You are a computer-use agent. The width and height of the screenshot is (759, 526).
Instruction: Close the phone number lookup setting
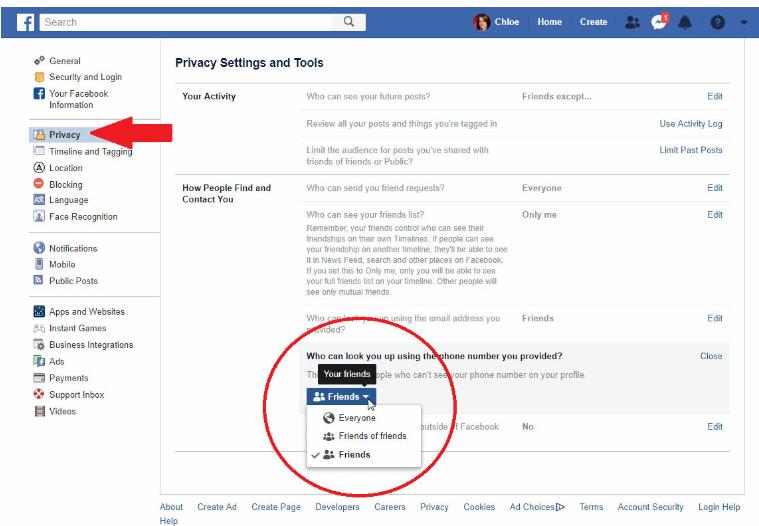click(x=711, y=356)
